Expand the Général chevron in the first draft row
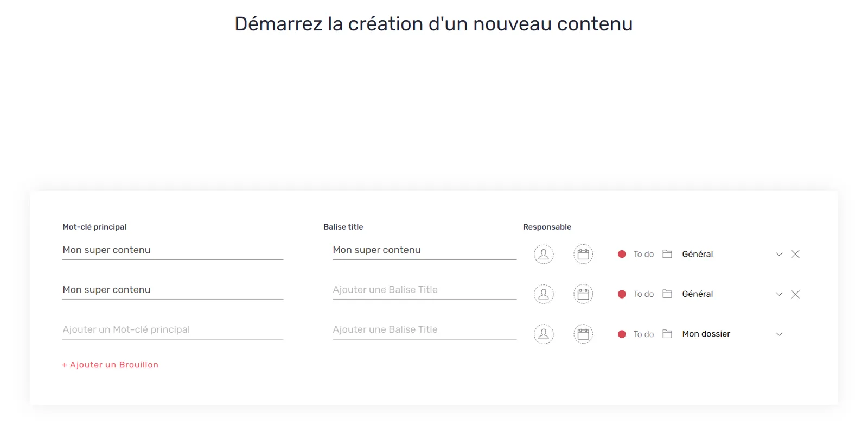Image resolution: width=868 pixels, height=431 pixels. click(x=779, y=254)
